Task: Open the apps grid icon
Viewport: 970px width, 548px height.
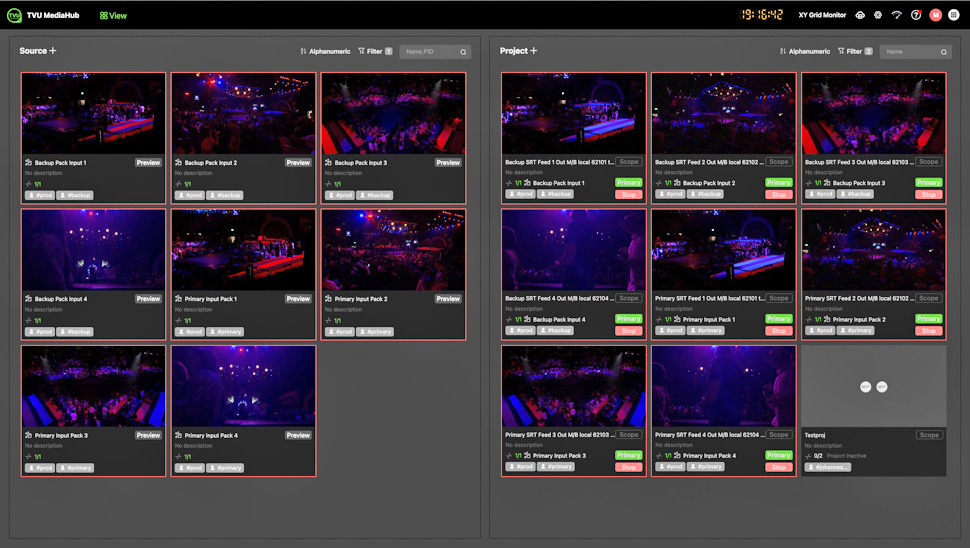Action: click(954, 15)
